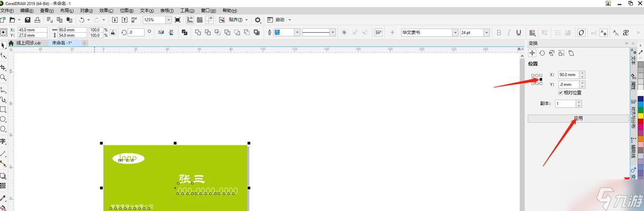Pick the yellow swatch in the color palette
The width and height of the screenshot is (644, 211).
(x=640, y=115)
